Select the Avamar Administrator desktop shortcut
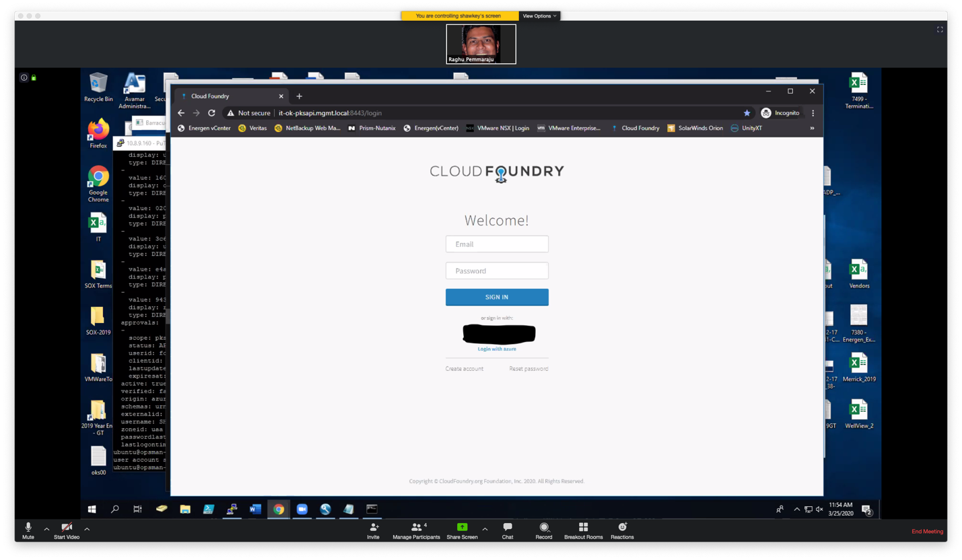The image size is (962, 560). (x=135, y=91)
